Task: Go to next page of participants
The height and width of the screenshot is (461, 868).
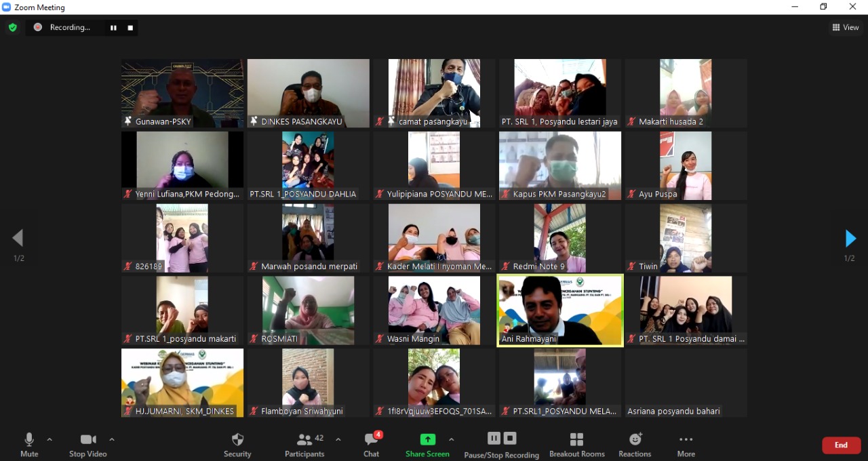Action: (x=850, y=239)
